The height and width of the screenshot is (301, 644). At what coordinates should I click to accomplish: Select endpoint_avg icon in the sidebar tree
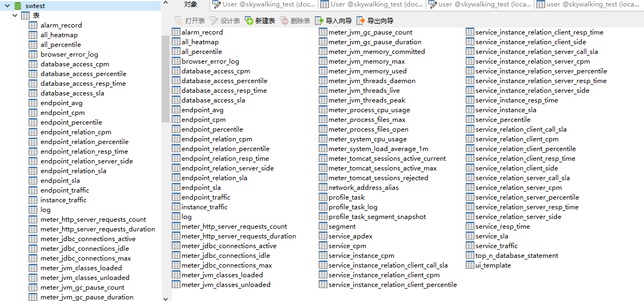click(33, 103)
